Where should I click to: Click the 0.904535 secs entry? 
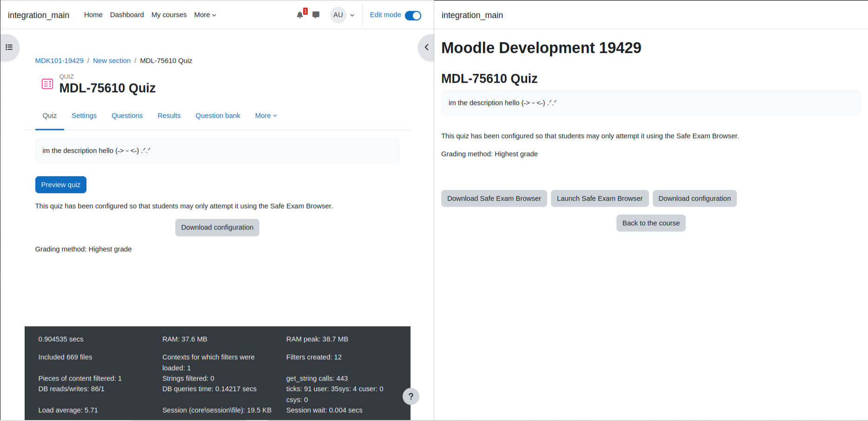(x=61, y=339)
